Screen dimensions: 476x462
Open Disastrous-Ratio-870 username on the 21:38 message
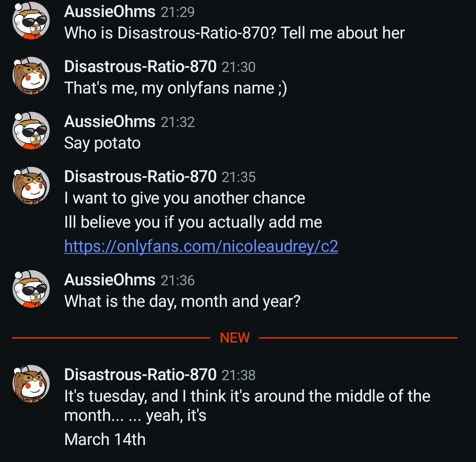(x=140, y=374)
